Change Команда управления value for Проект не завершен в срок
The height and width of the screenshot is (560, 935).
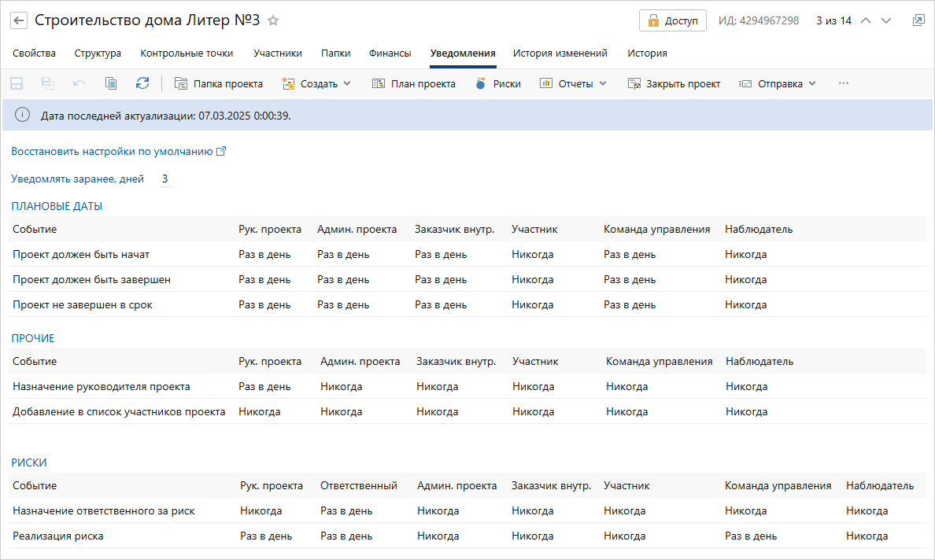[629, 304]
